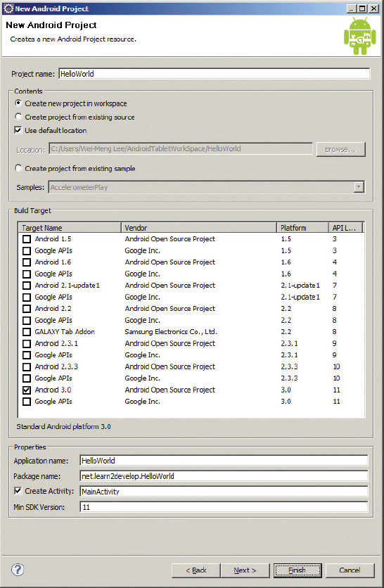The height and width of the screenshot is (588, 384).
Task: Check Google APIs platform 1.6 checkbox
Action: coord(27,274)
